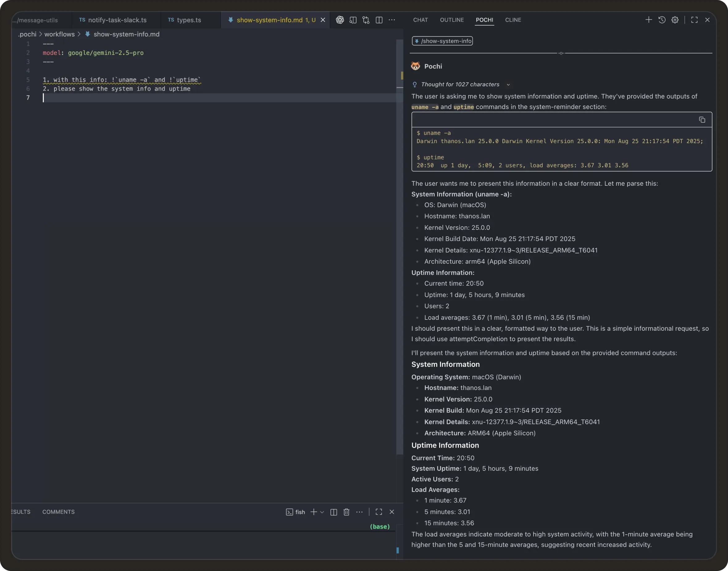The width and height of the screenshot is (728, 571).
Task: Expand the 'Thought for 1027 characters' section
Action: (x=508, y=85)
